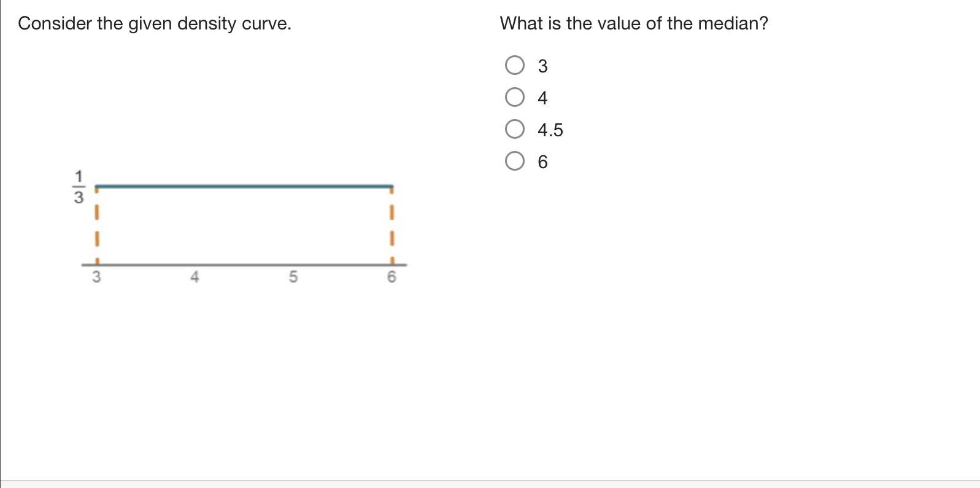
Task: Click the left orange dashed vertical line
Action: pyautogui.click(x=96, y=225)
